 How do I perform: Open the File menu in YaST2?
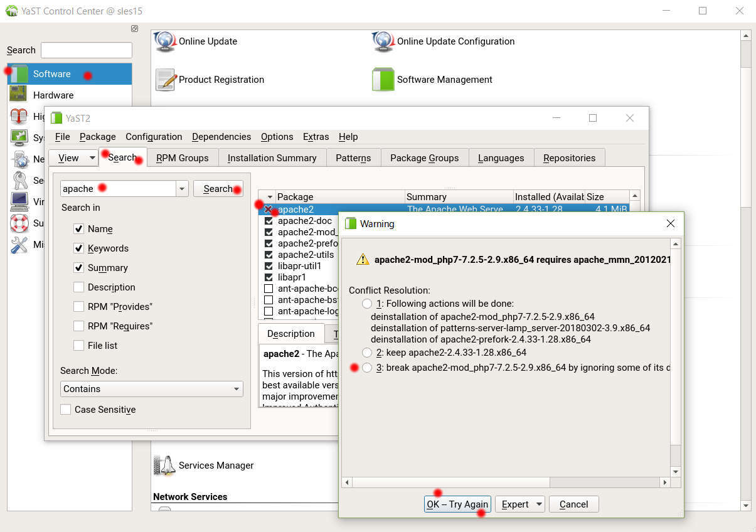[62, 137]
